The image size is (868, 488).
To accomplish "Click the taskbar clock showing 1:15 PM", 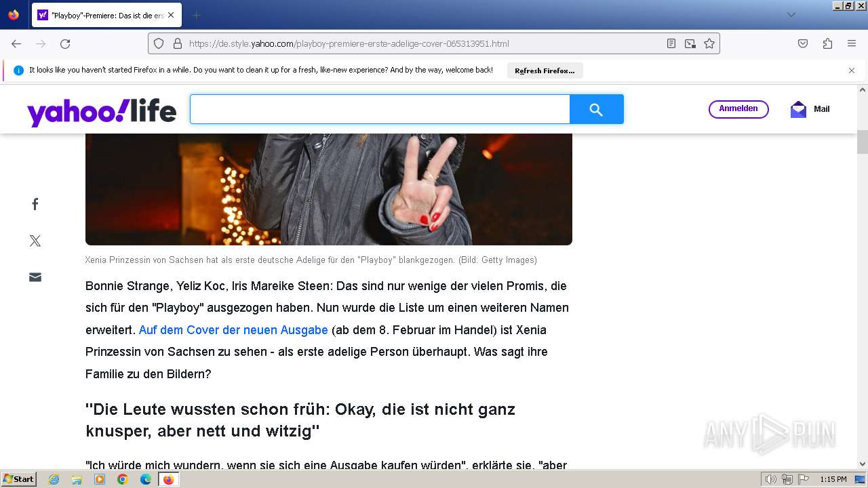I will 833,479.
